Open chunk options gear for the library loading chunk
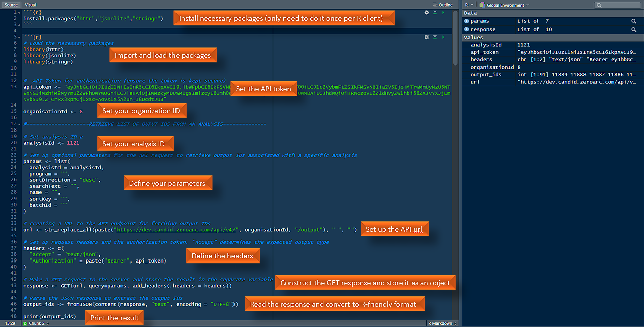 (x=427, y=37)
